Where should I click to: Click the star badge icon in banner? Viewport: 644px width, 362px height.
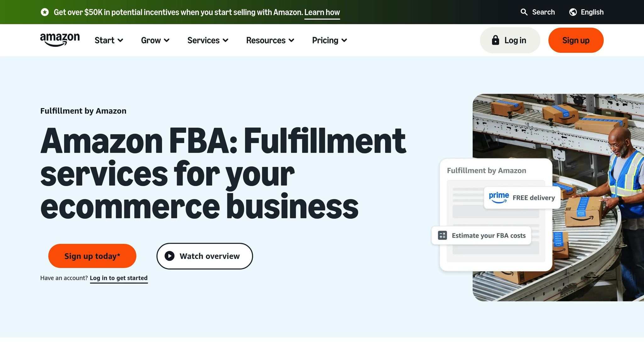(x=45, y=12)
